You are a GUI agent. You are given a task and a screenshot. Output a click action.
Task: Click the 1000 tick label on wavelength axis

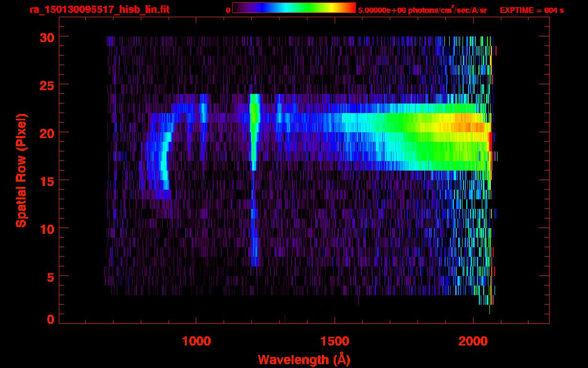click(x=196, y=341)
